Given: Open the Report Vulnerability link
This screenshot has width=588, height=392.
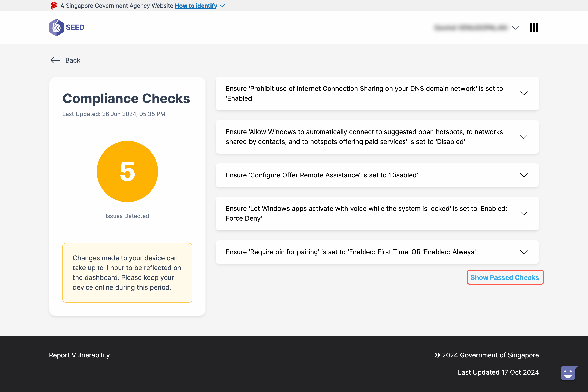Looking at the screenshot, I should point(79,355).
